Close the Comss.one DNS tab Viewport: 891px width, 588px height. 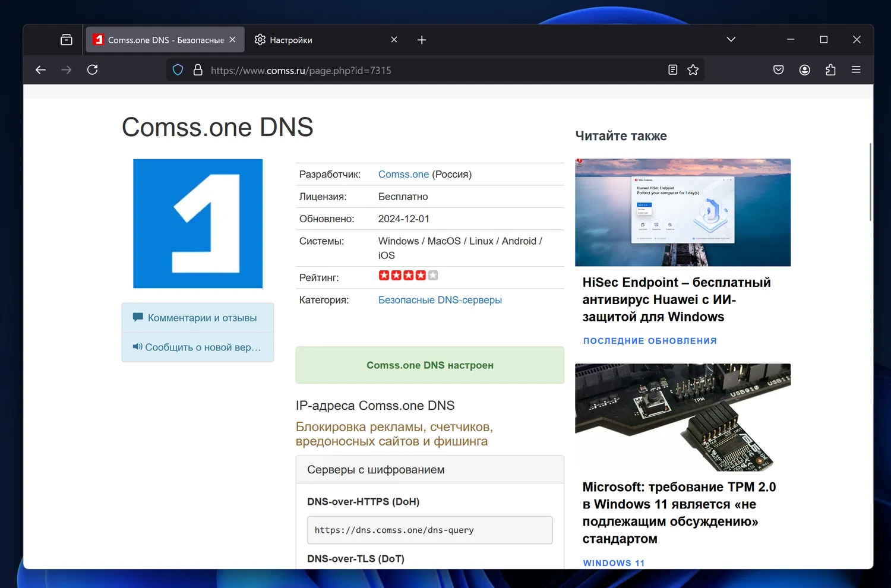[x=232, y=40]
